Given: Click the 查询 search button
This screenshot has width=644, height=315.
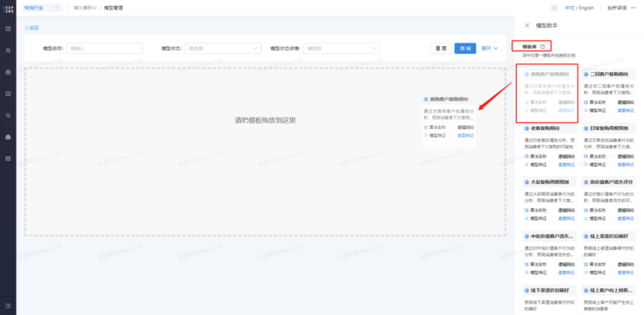Looking at the screenshot, I should (x=465, y=48).
